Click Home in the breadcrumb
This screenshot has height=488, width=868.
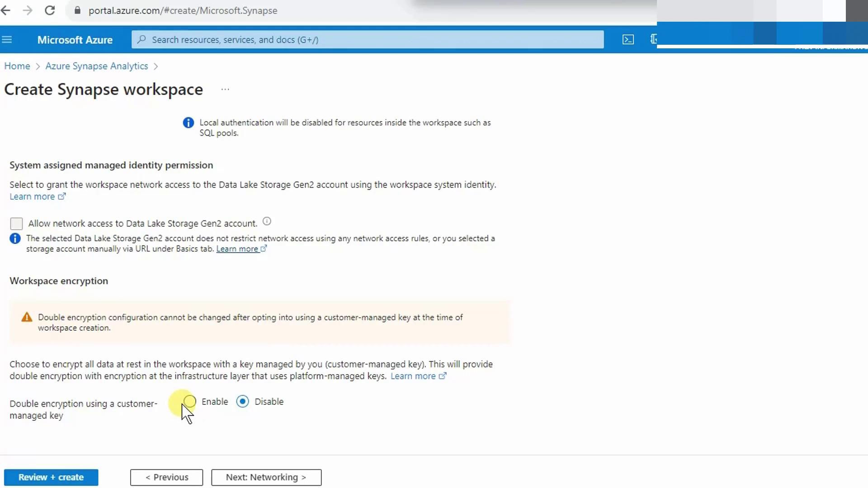pyautogui.click(x=17, y=66)
